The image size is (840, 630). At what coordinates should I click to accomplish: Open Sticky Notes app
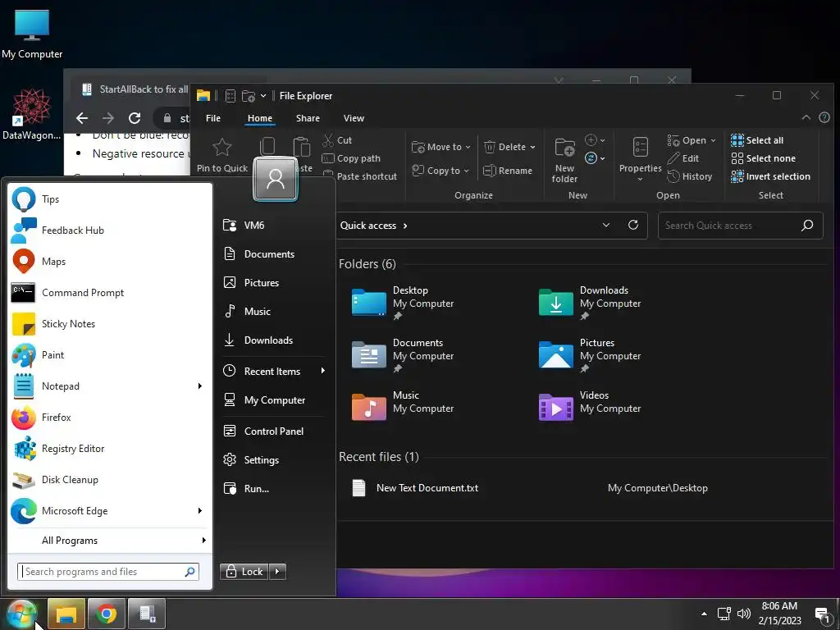click(110, 323)
